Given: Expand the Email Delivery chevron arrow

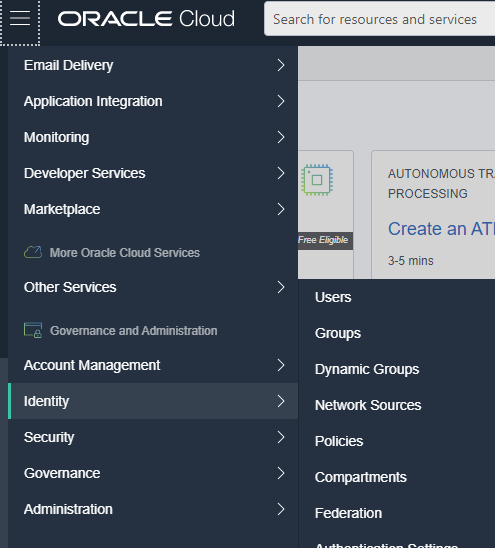Looking at the screenshot, I should point(281,65).
